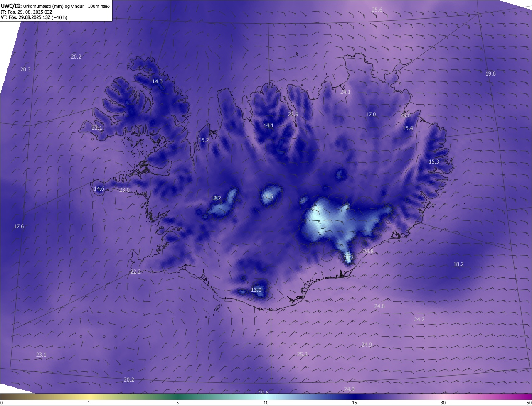532x406 pixels.
Task: Select the 14.1 value label
Action: click(x=268, y=125)
